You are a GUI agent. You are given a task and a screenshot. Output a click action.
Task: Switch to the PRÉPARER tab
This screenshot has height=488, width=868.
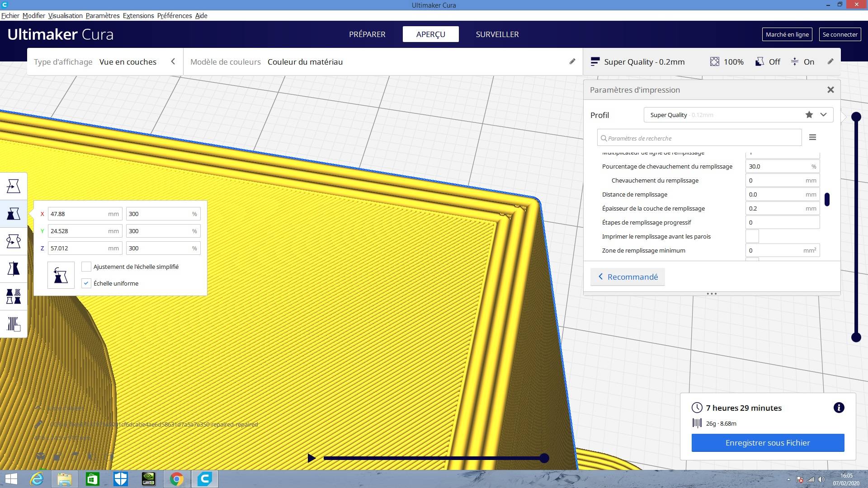367,34
